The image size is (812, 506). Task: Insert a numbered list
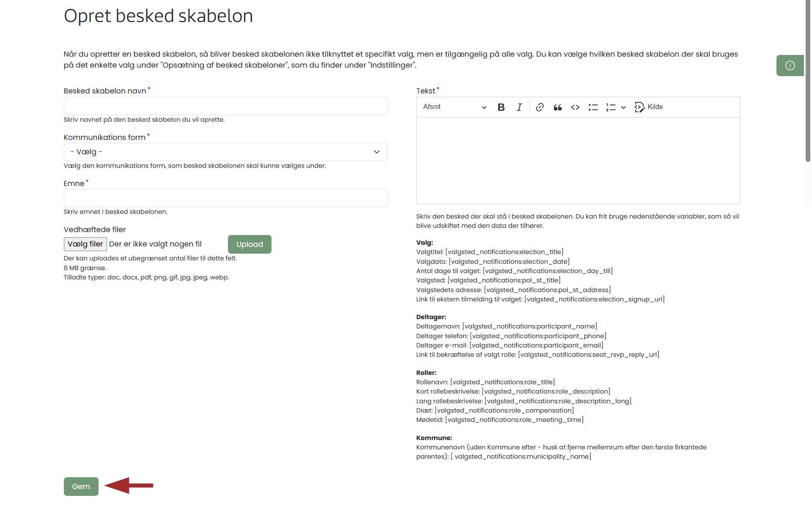coord(610,107)
